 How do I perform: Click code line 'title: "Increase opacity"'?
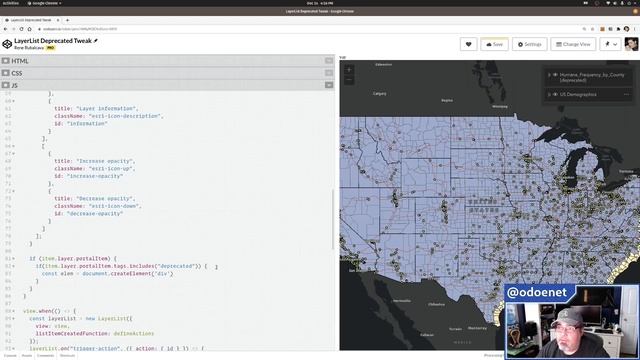95,161
